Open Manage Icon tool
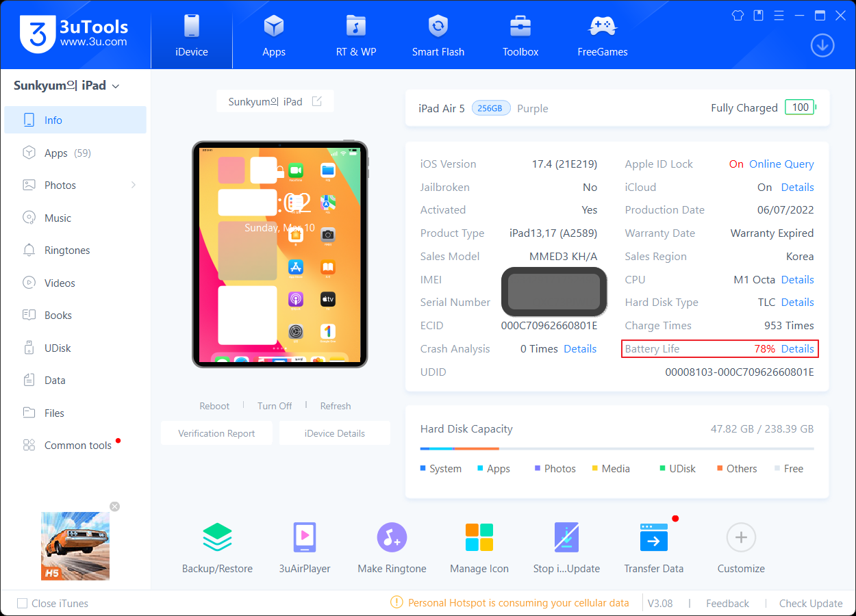This screenshot has height=616, width=856. pos(479,548)
